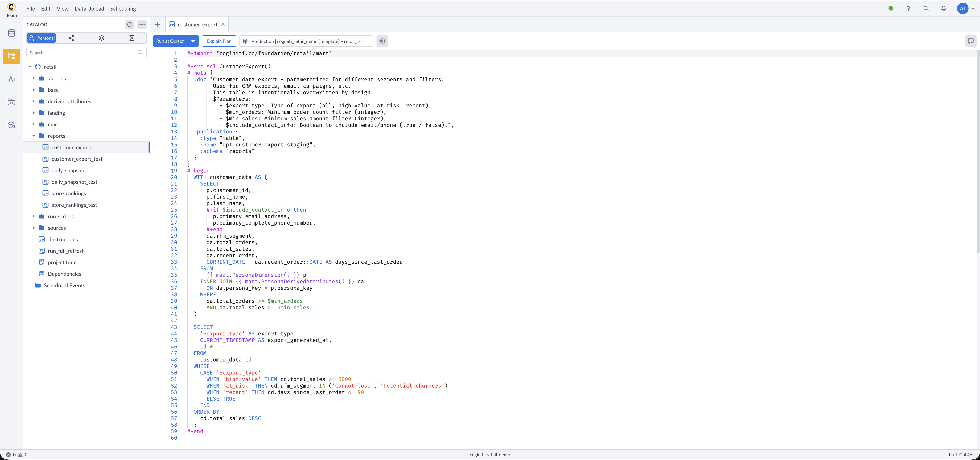The image size is (980, 460).
Task: Open the database connections panel icon
Action: click(11, 33)
